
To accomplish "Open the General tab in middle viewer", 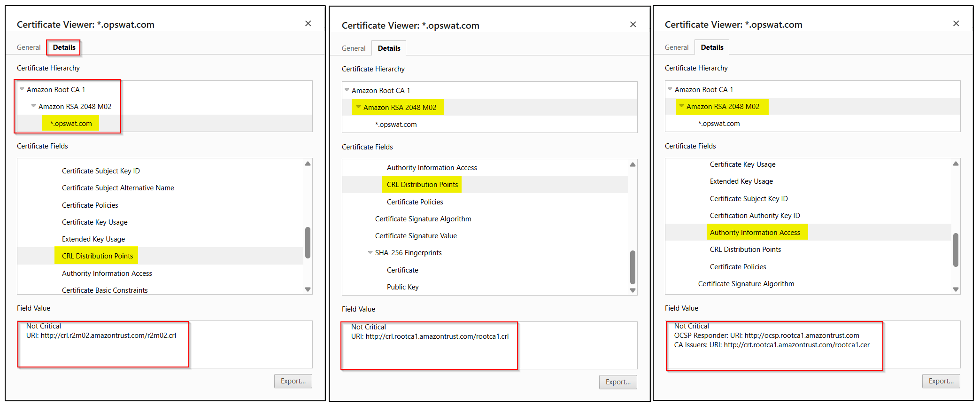I will click(x=354, y=48).
